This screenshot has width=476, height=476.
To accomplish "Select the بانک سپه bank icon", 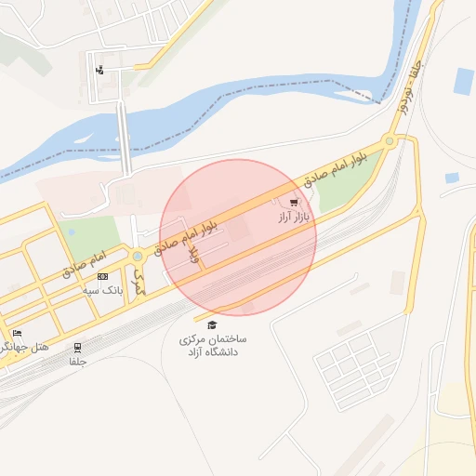I will (103, 276).
